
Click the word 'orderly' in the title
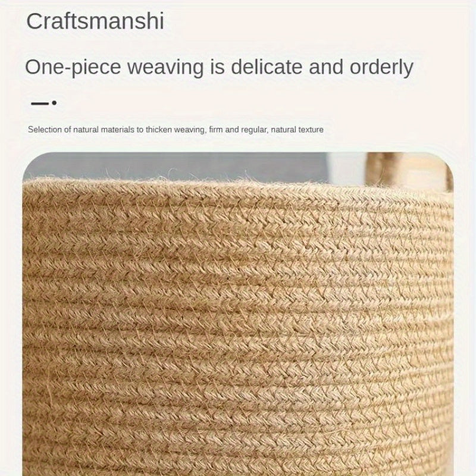coord(381,67)
